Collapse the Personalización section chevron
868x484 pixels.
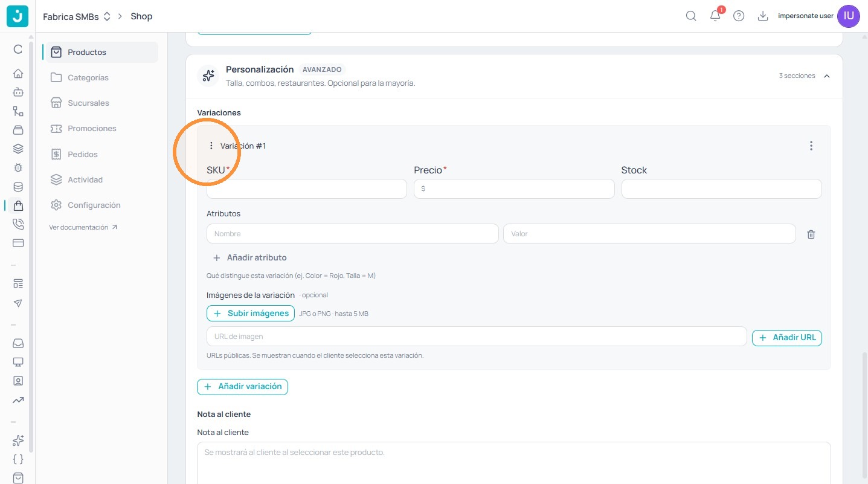pos(827,76)
